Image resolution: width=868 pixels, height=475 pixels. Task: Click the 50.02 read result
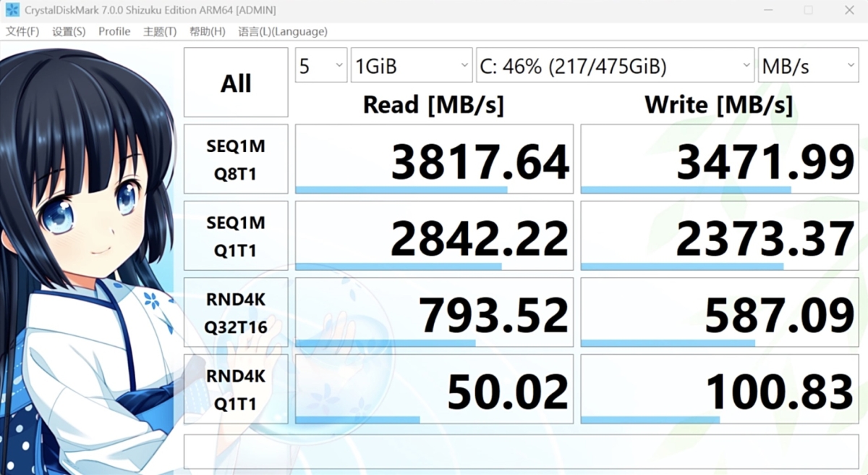434,389
